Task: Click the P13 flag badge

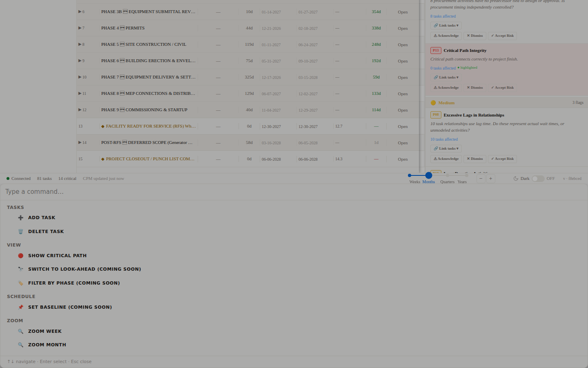Action: click(x=436, y=51)
